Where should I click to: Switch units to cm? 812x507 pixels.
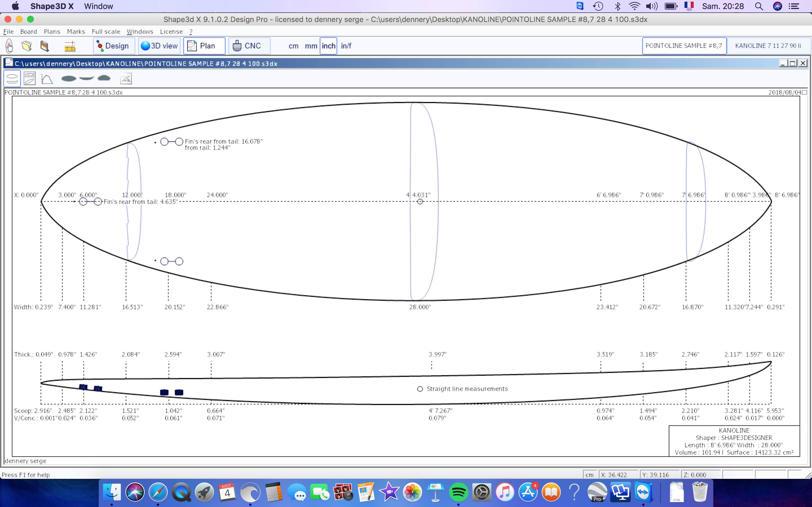point(293,46)
